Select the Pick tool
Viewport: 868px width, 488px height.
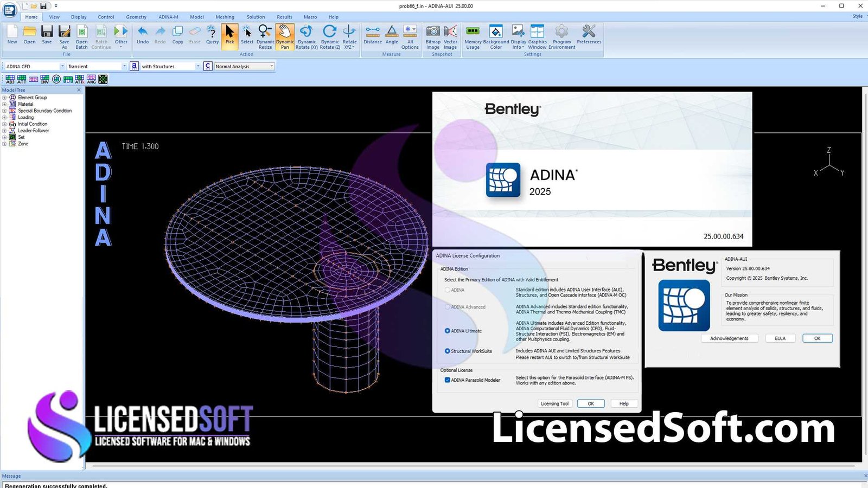tap(230, 36)
